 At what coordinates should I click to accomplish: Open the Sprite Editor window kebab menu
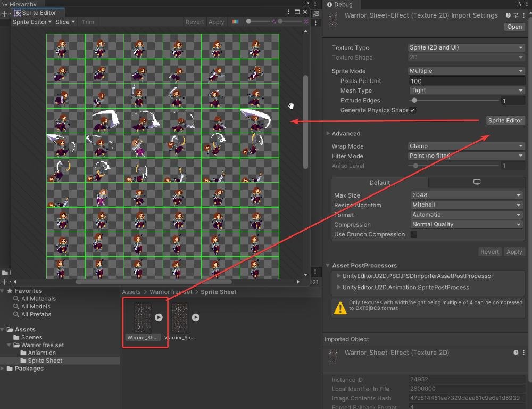(x=289, y=12)
